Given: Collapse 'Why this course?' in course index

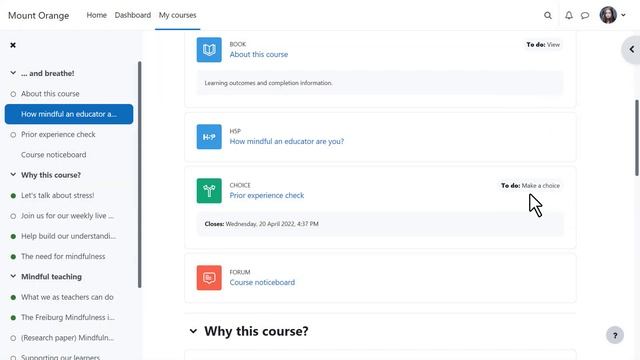Looking at the screenshot, I should click(13, 175).
